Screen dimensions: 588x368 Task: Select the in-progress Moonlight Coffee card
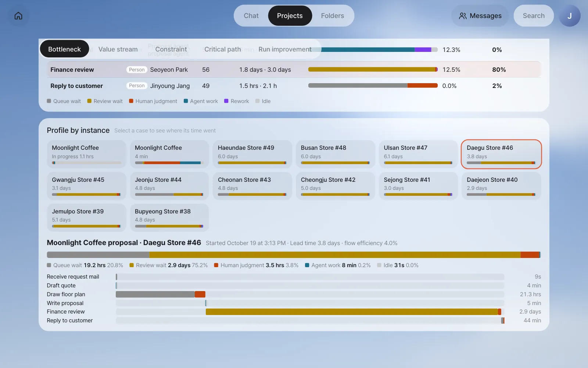(86, 154)
